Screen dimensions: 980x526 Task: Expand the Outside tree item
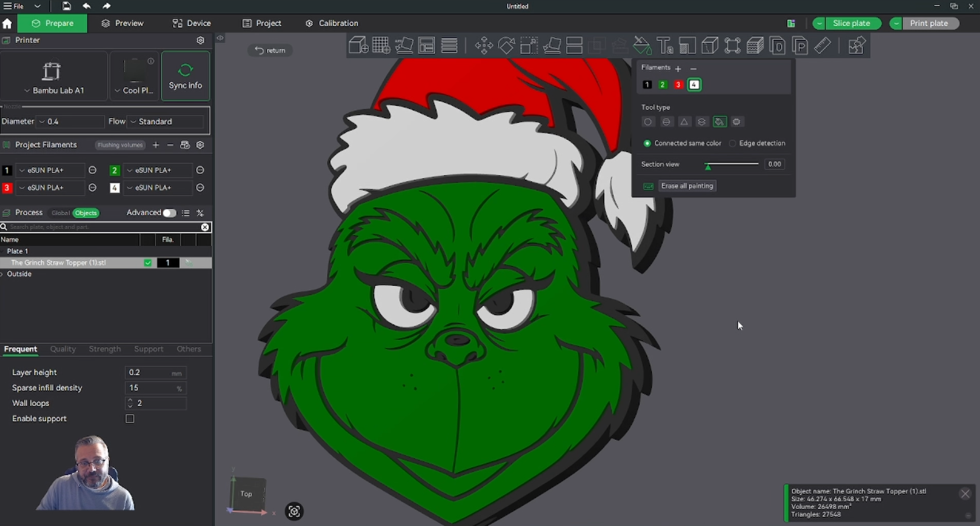point(3,274)
